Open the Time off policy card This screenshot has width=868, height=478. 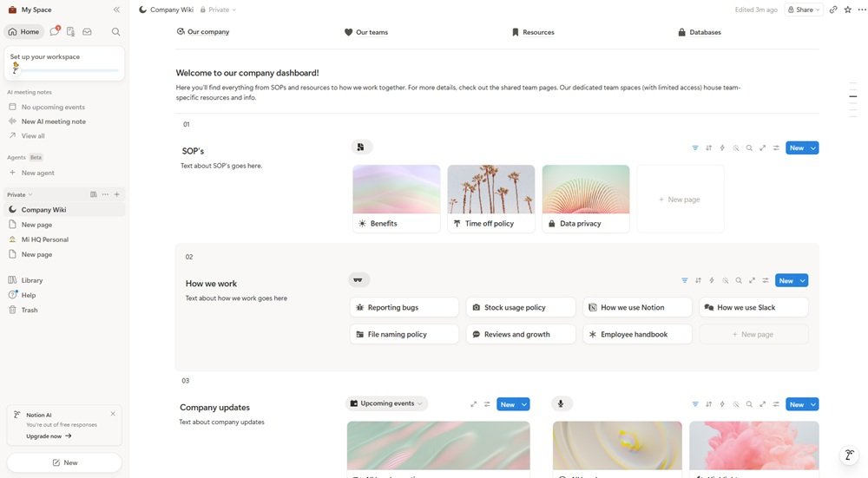click(x=491, y=223)
